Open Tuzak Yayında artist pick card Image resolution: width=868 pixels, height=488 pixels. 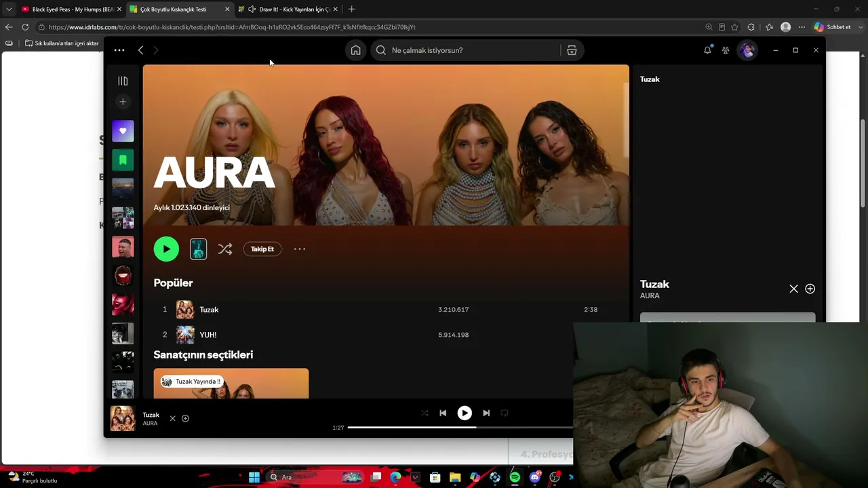[x=231, y=383]
